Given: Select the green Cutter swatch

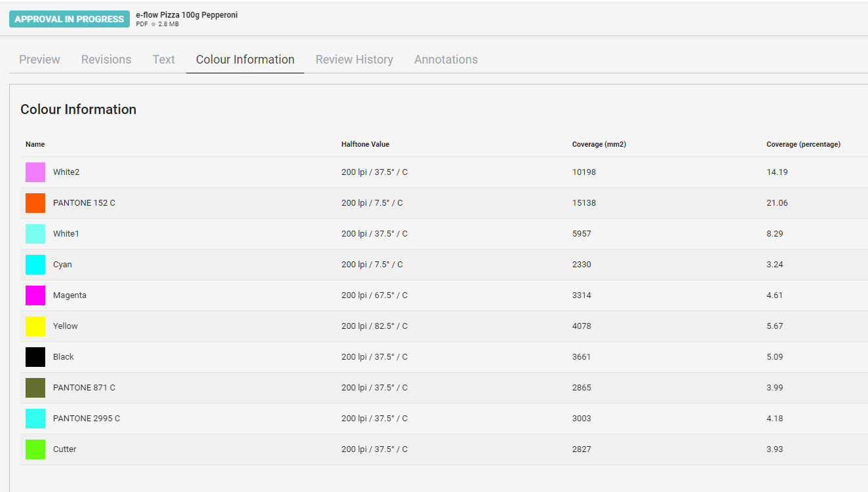Looking at the screenshot, I should pos(35,449).
